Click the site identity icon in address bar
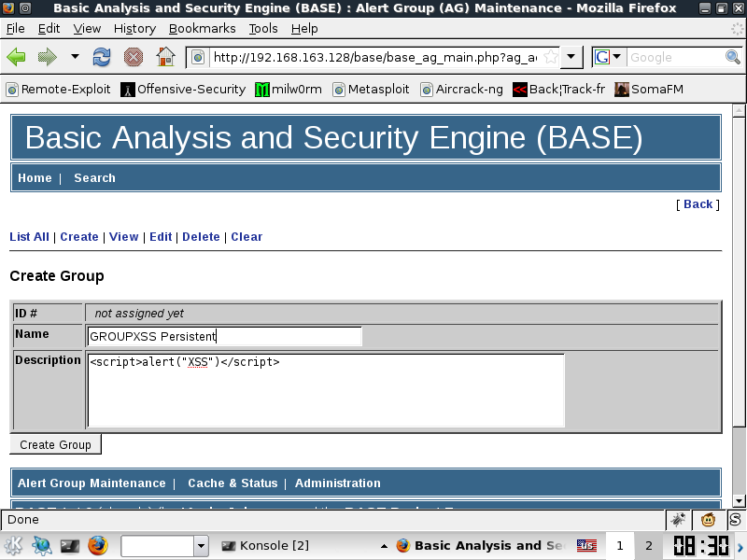 (x=198, y=58)
